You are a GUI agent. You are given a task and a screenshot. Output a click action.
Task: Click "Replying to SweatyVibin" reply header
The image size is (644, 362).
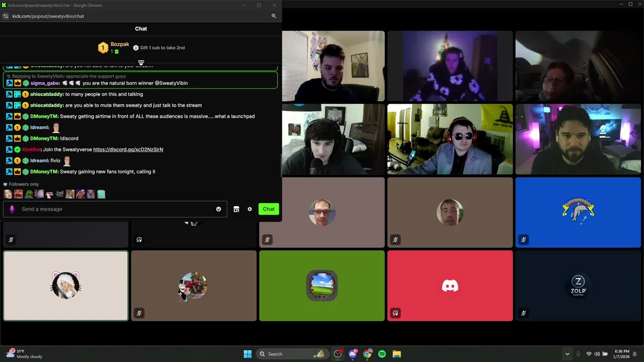click(x=66, y=76)
